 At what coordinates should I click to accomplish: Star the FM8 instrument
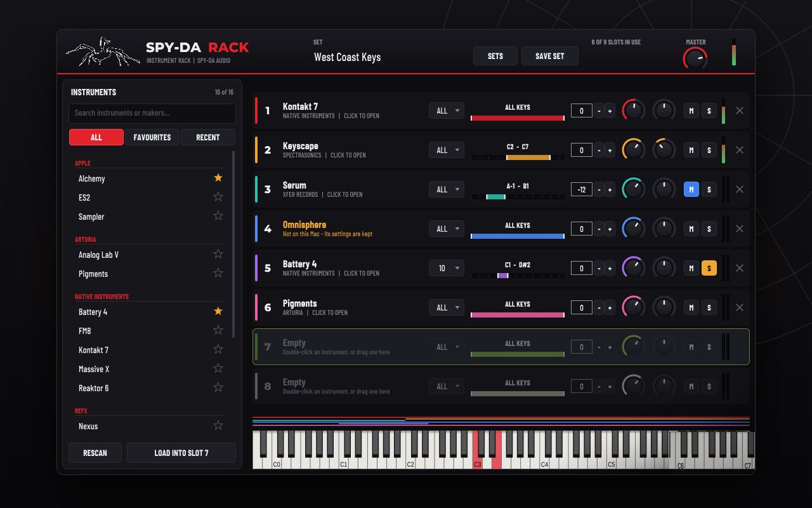pos(218,330)
